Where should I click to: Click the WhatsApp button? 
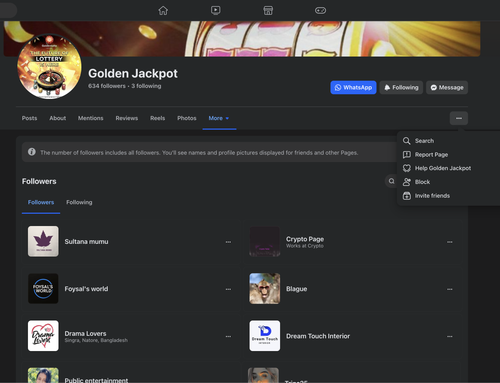point(353,87)
